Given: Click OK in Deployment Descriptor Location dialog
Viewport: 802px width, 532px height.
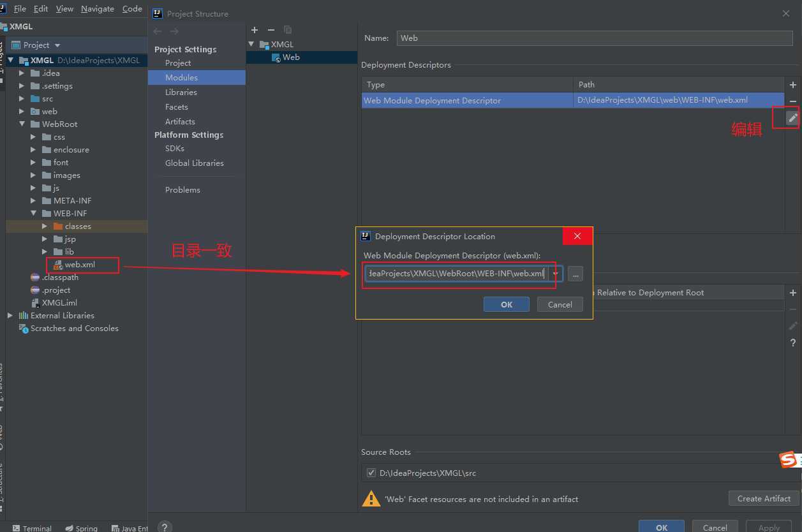Looking at the screenshot, I should [x=507, y=305].
